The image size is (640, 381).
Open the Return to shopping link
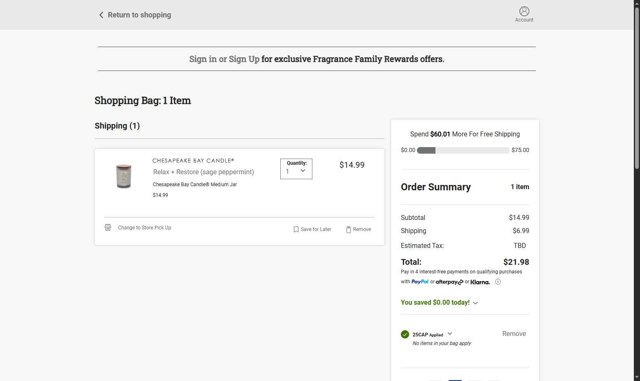coord(139,15)
